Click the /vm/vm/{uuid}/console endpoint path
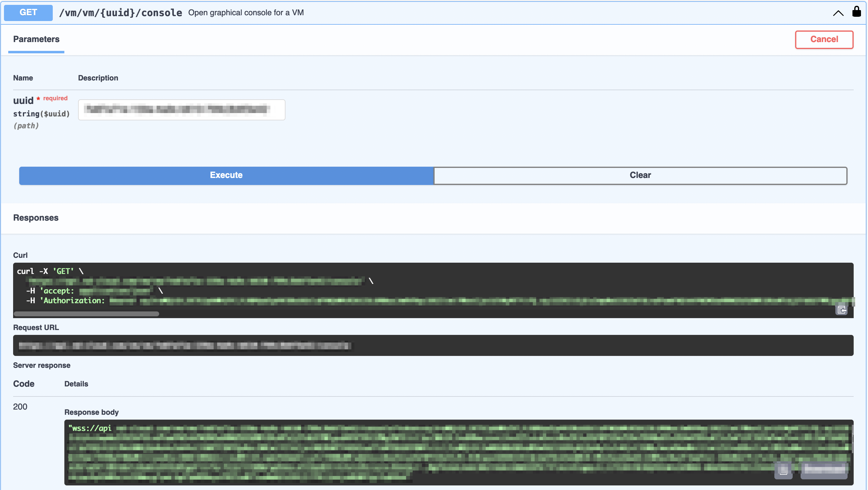Screen dimensions: 868x490 coord(120,13)
